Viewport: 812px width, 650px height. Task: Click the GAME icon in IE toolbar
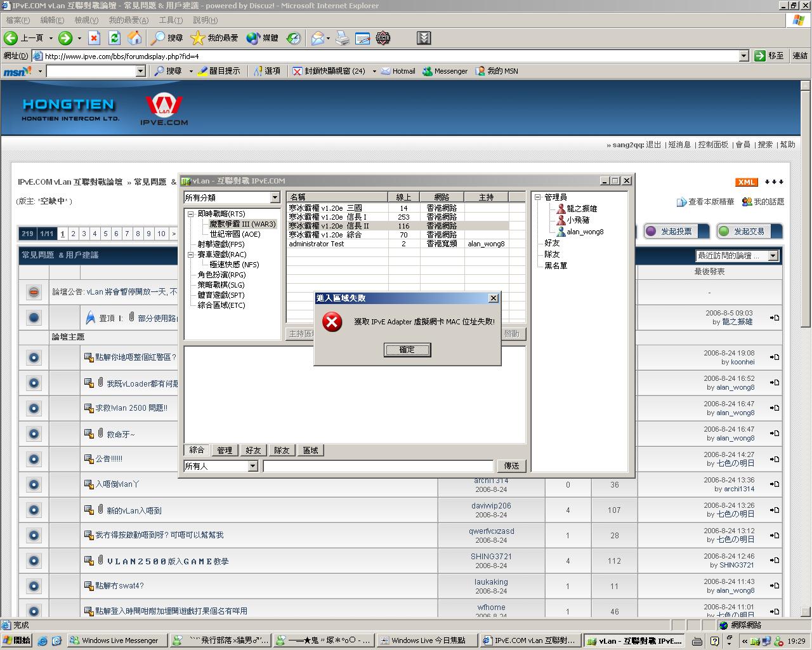383,38
